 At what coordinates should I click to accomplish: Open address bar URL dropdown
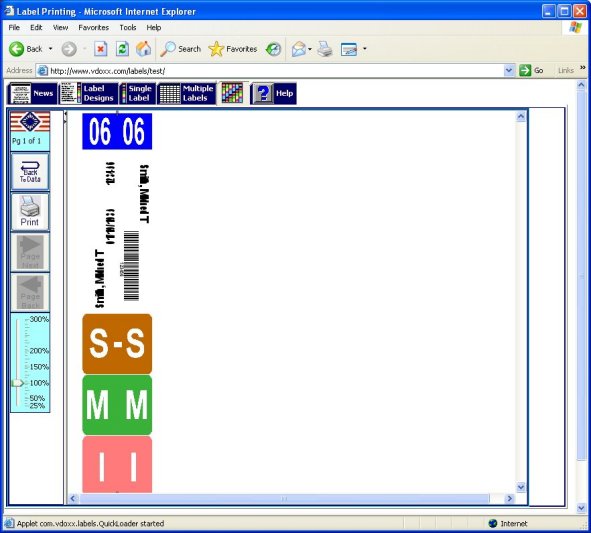[x=509, y=70]
